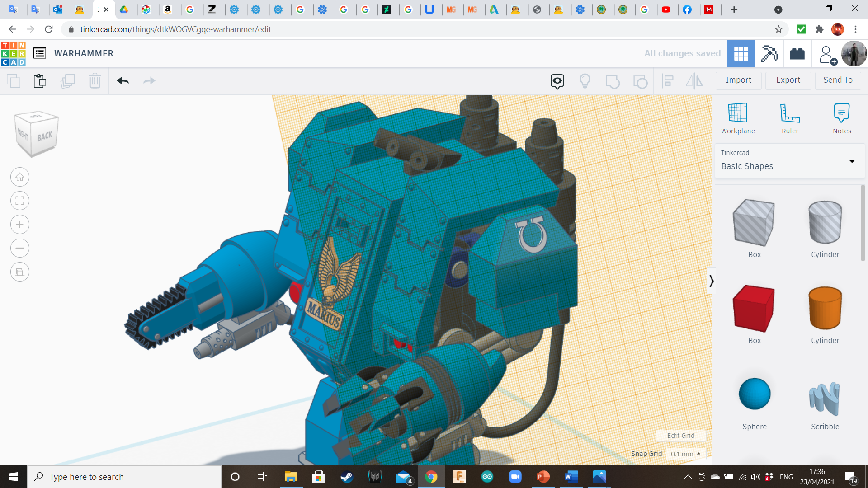This screenshot has width=868, height=488.
Task: Click the Paste clipboard icon
Action: [40, 81]
